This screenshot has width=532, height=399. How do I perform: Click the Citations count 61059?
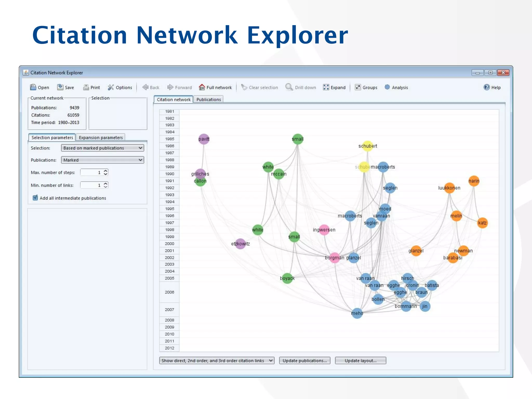73,115
